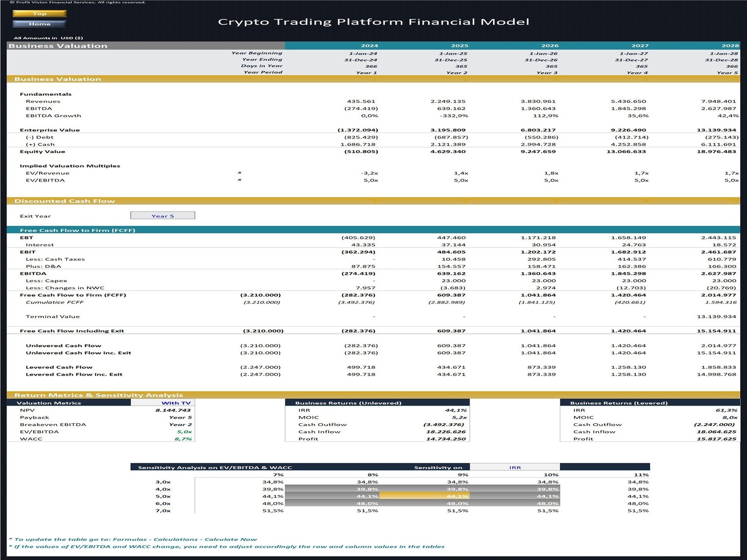Select the levered MOIC value 8,0x
747x560 pixels.
pos(729,417)
